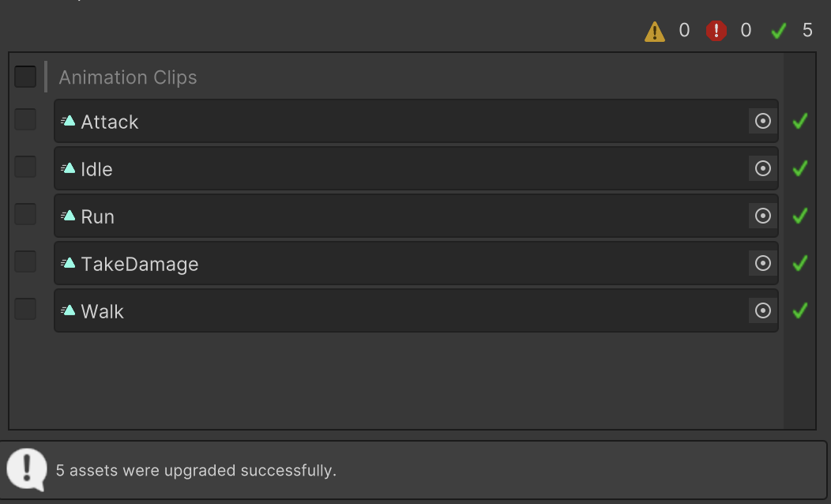831x504 pixels.
Task: Check the box next to Run clip
Action: 25,214
